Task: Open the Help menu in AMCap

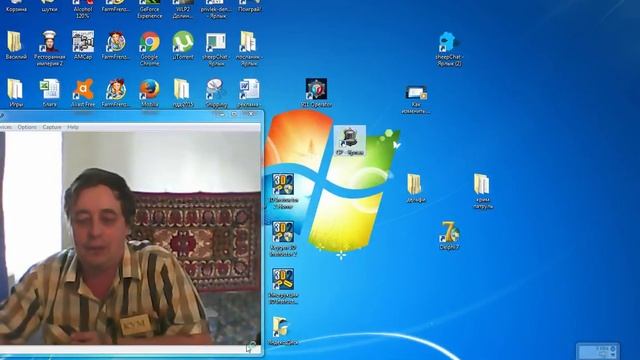Action: pos(73,127)
